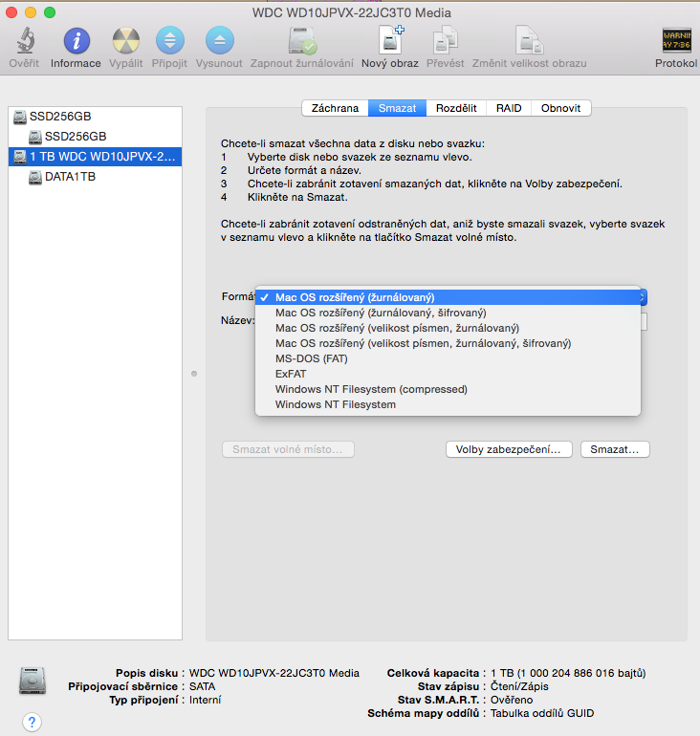Click the Připojit mount icon

(x=169, y=41)
